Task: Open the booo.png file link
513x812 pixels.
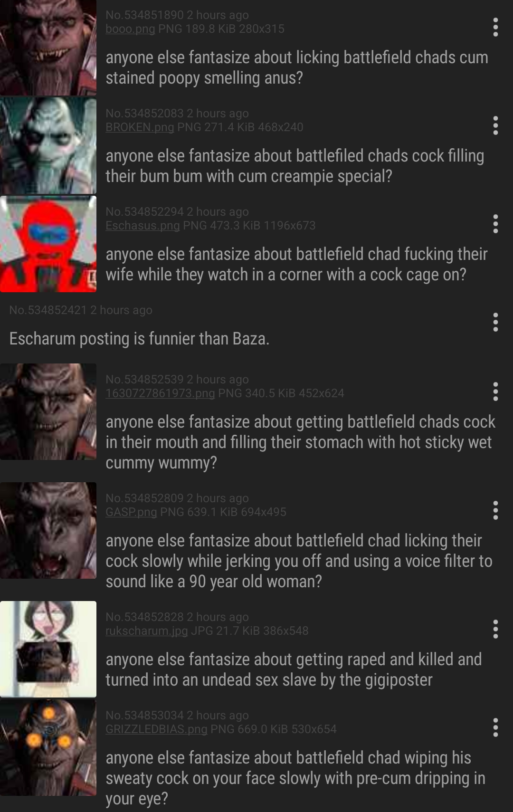Action: pyautogui.click(x=130, y=29)
